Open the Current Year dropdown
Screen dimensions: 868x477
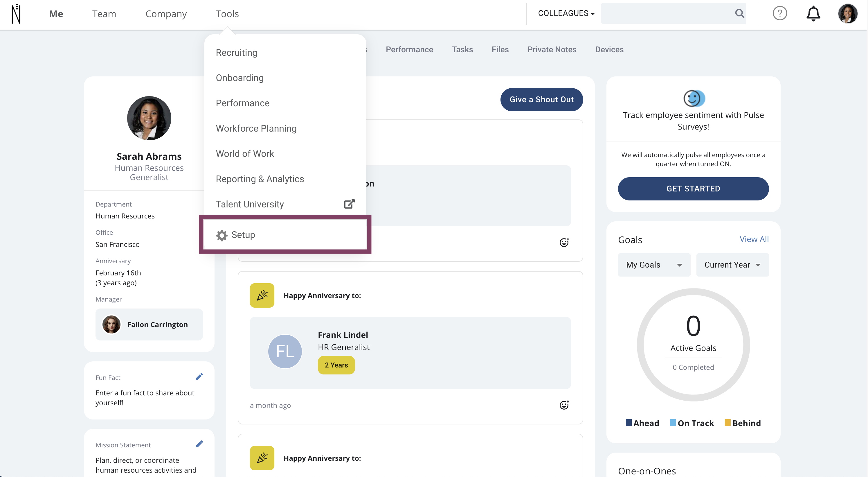point(732,265)
